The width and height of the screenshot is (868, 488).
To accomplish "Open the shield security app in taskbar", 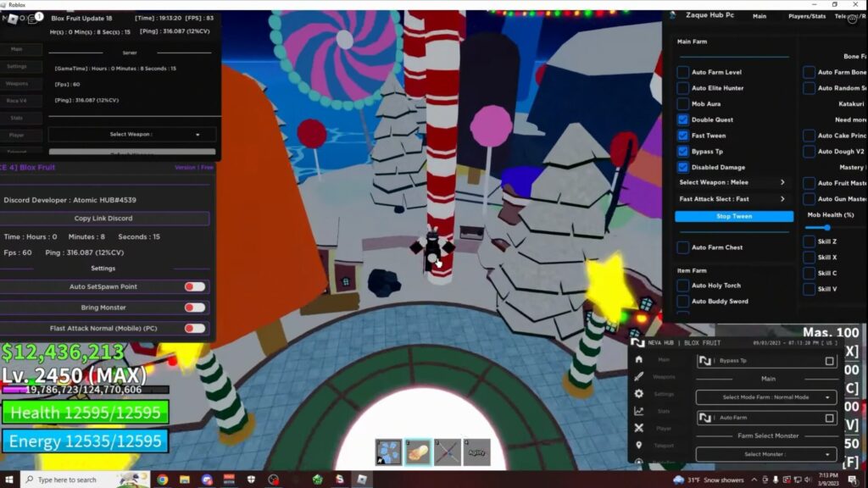I will coord(251,480).
